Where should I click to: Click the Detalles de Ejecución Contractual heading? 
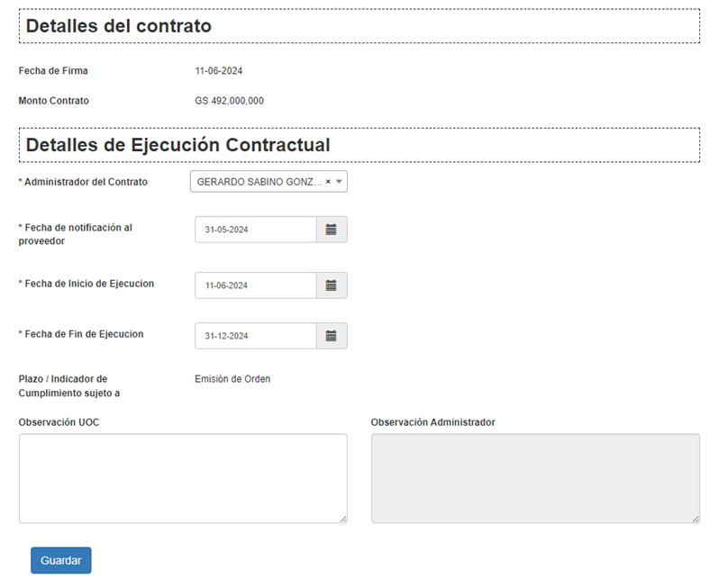point(177,145)
